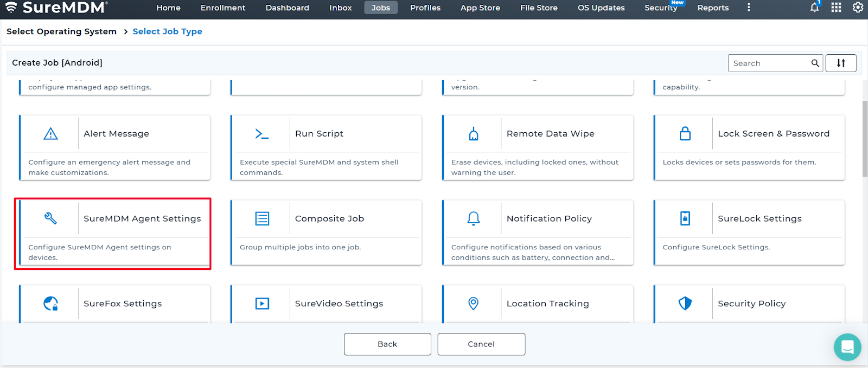Open the apps grid launcher
Image resolution: width=868 pixels, height=368 pixels.
click(836, 8)
